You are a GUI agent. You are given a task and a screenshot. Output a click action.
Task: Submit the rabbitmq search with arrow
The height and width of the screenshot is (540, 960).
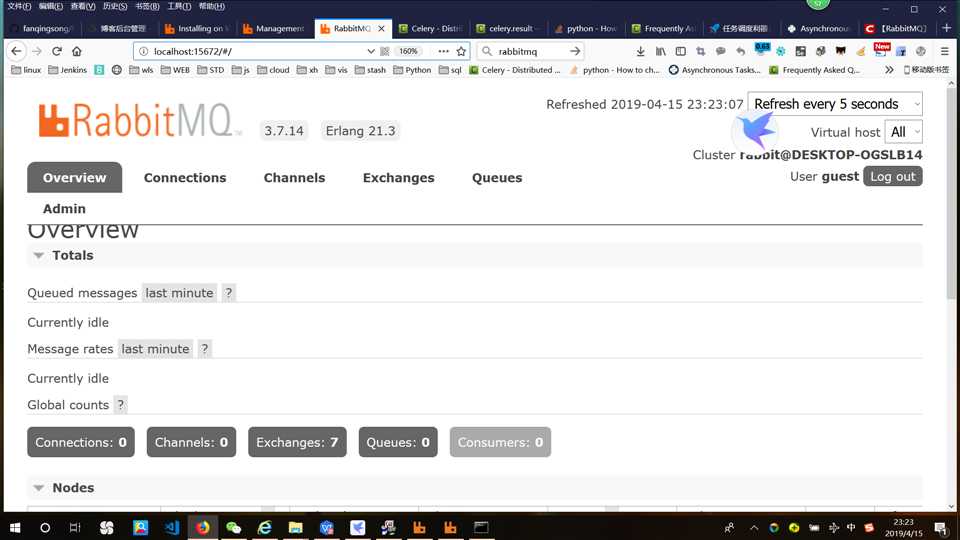pos(574,51)
